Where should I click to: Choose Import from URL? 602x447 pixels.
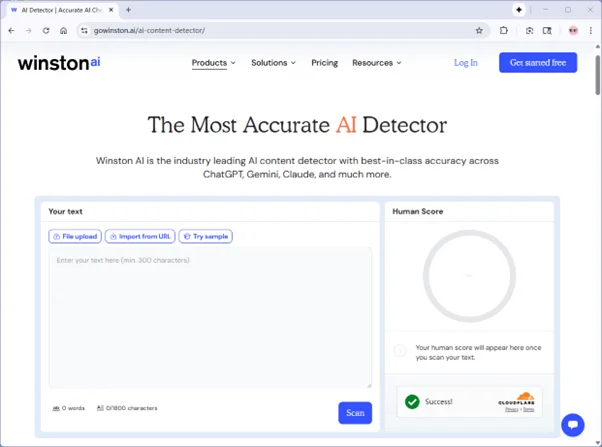(x=140, y=237)
